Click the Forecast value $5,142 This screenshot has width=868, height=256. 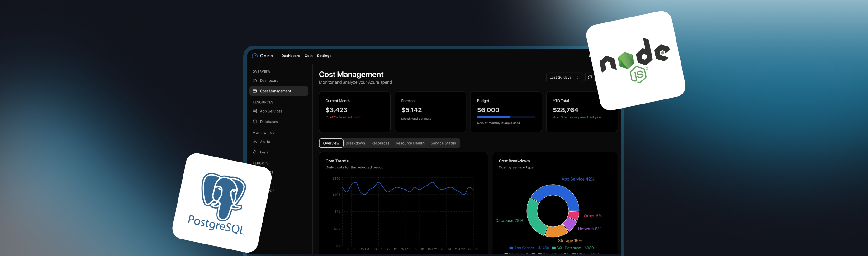click(x=411, y=110)
